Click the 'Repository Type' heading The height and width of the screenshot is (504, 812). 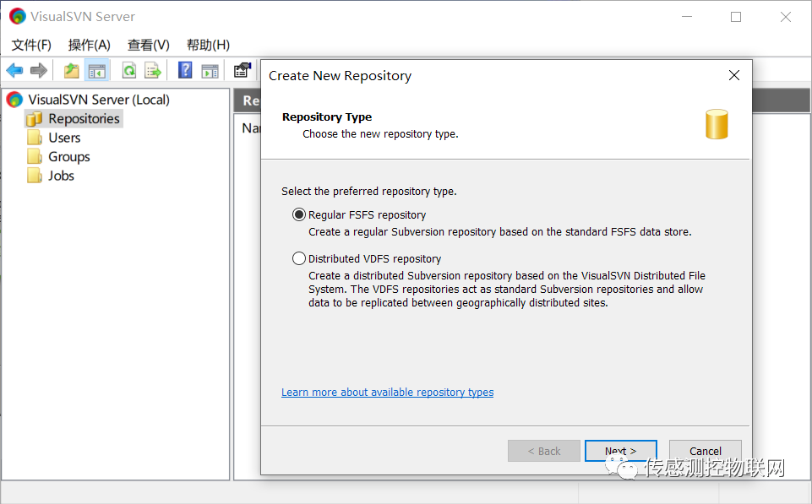tap(327, 117)
